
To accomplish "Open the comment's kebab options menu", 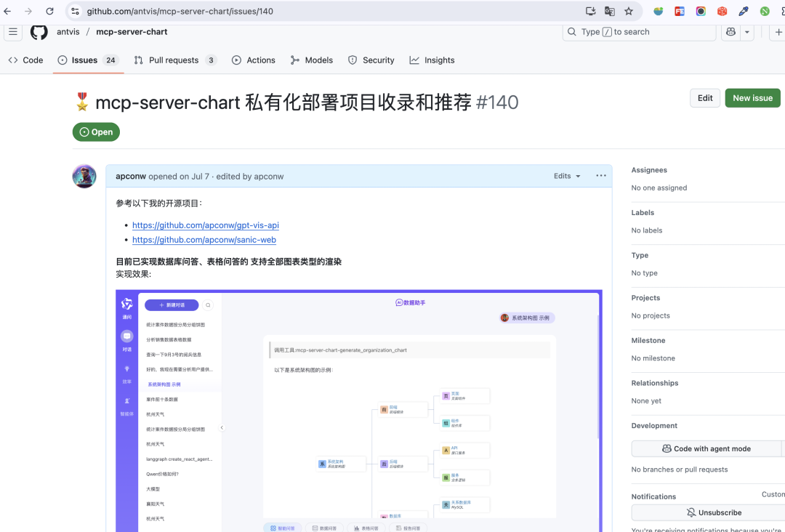I will [600, 176].
